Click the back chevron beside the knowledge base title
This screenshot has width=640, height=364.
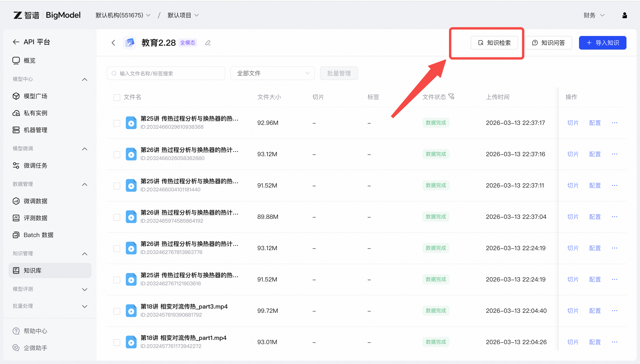click(113, 43)
